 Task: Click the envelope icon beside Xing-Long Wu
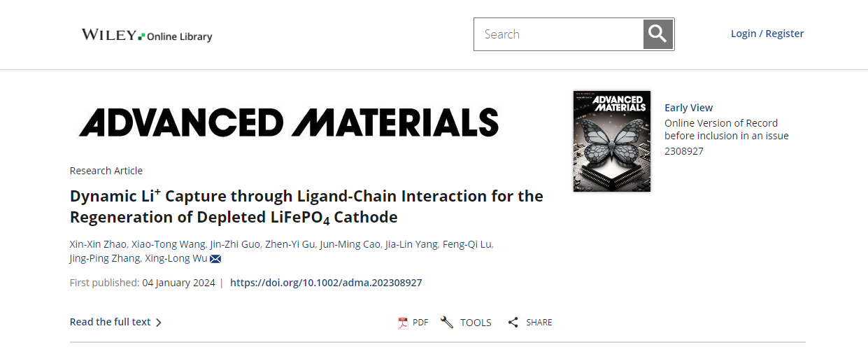point(215,259)
